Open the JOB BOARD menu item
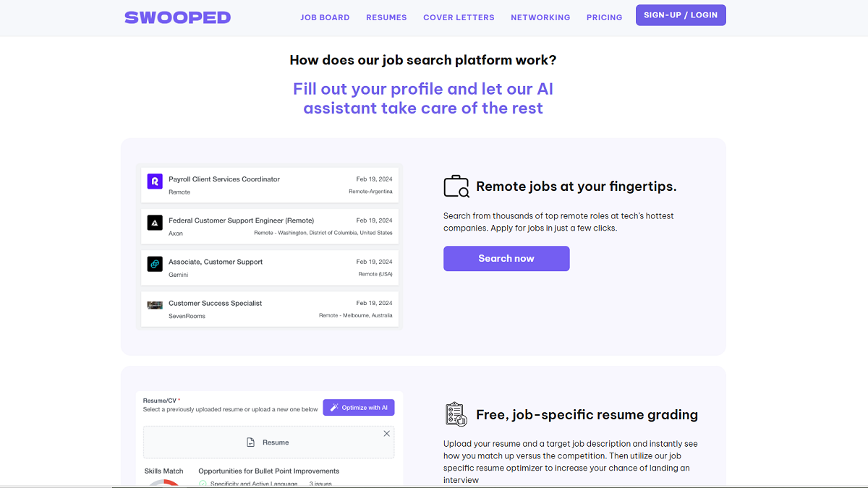The width and height of the screenshot is (868, 488). [325, 17]
